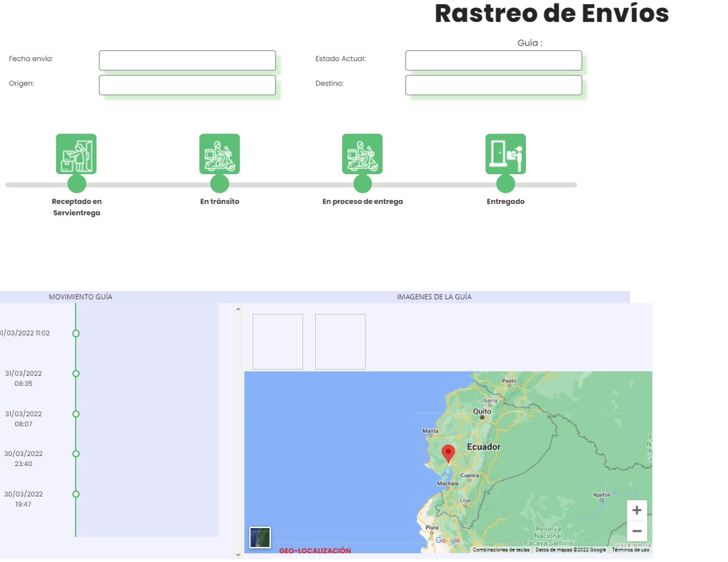Click the Machala city label on map

pos(448,484)
